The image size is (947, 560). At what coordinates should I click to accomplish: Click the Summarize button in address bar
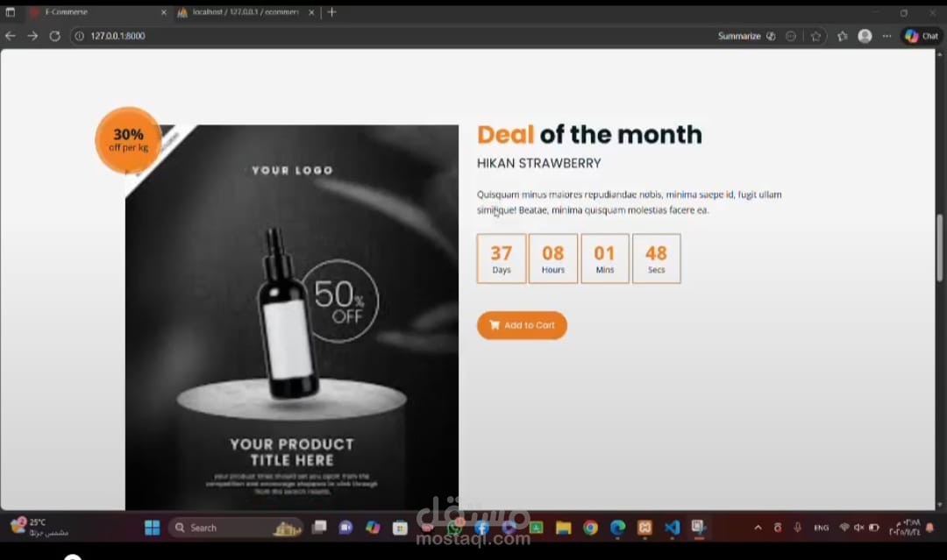(x=746, y=36)
